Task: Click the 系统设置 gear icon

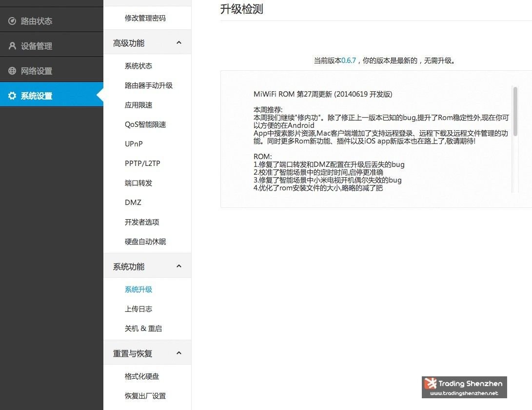Action: (x=12, y=96)
